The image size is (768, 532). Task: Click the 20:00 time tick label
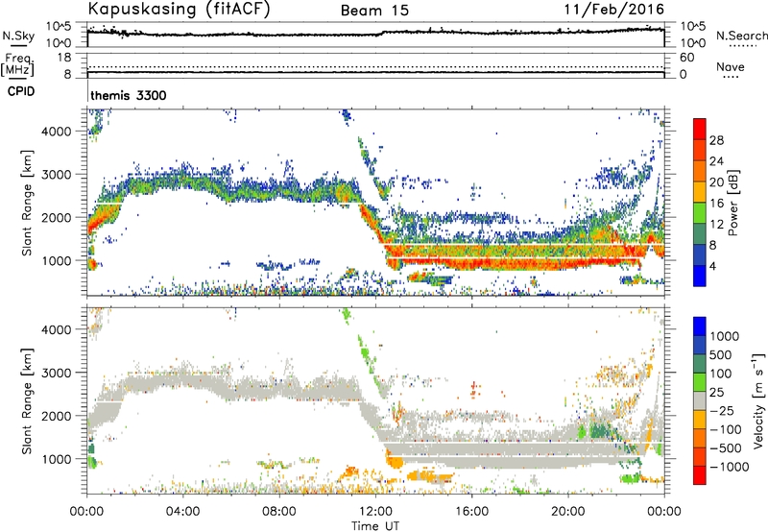(x=568, y=512)
